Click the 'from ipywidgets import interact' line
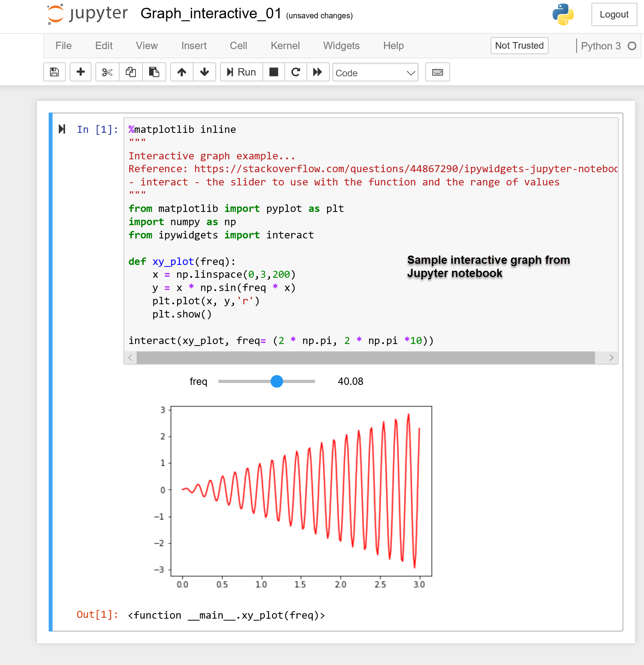 pyautogui.click(x=221, y=235)
